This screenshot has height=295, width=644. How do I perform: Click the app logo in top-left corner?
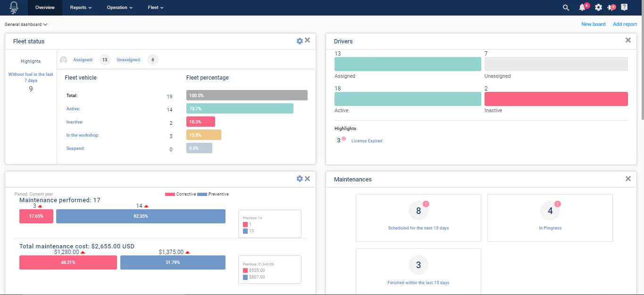tap(14, 8)
